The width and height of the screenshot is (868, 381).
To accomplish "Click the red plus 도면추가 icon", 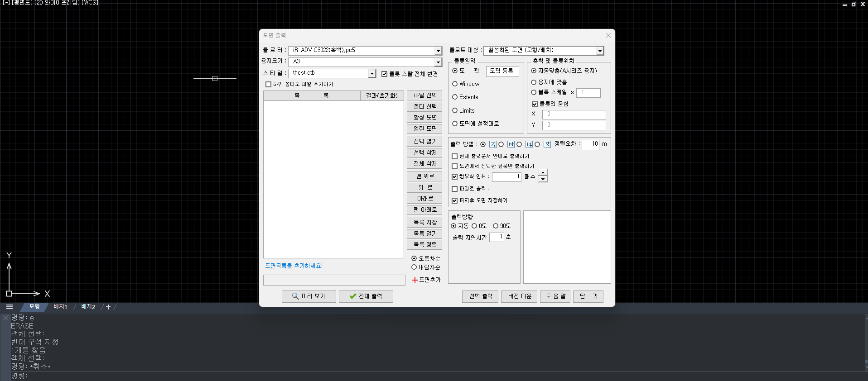I will coord(415,280).
